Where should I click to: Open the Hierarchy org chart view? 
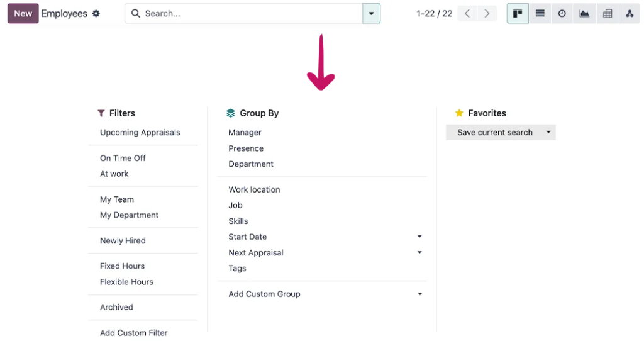630,14
